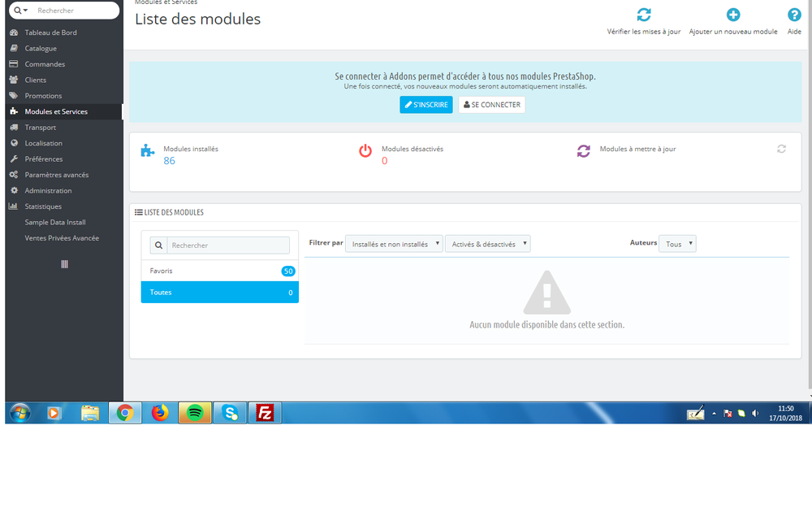Open the Auteurs Tous dropdown
The width and height of the screenshot is (812, 508).
click(x=677, y=244)
